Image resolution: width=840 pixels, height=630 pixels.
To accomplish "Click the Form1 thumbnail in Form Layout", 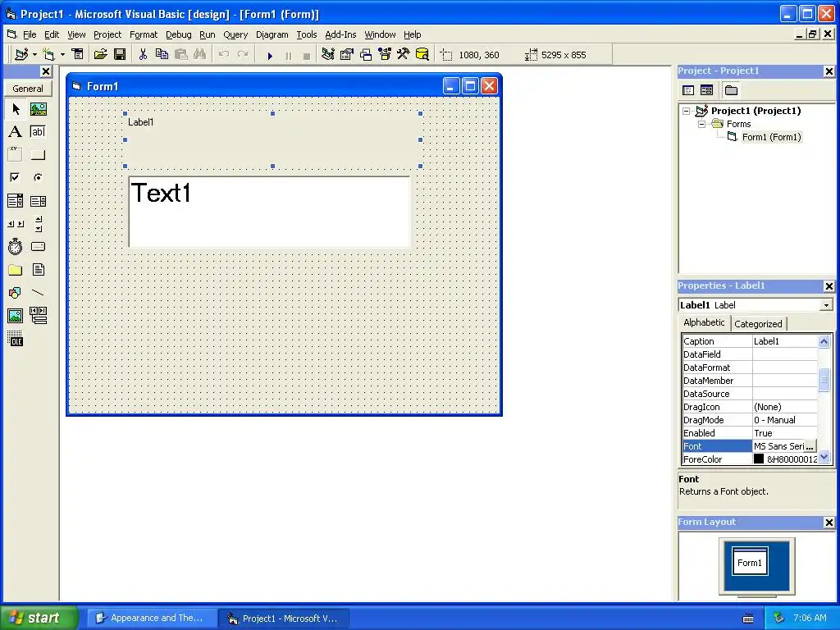I will pyautogui.click(x=750, y=562).
